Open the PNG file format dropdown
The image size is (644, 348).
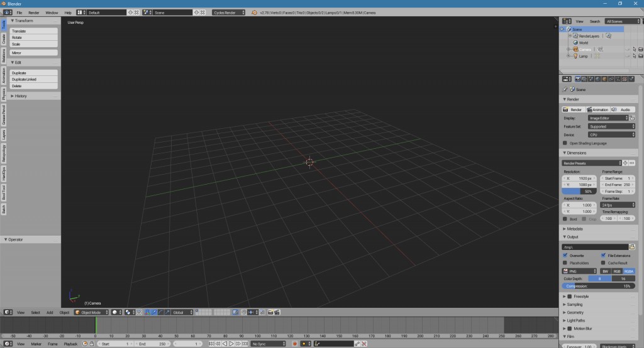click(x=579, y=271)
